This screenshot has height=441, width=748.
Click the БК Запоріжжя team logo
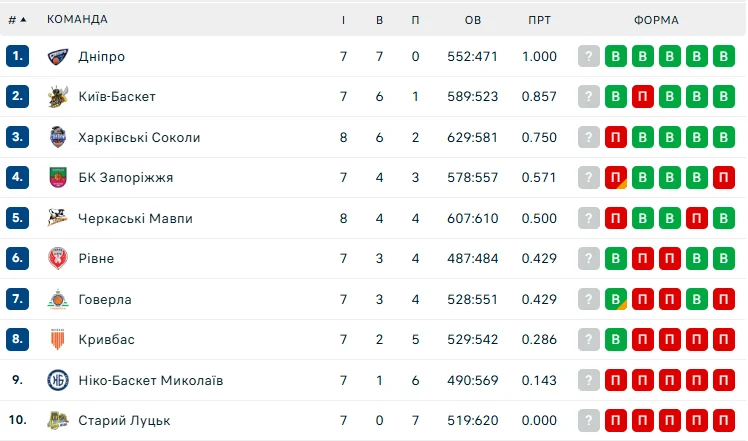(x=57, y=178)
